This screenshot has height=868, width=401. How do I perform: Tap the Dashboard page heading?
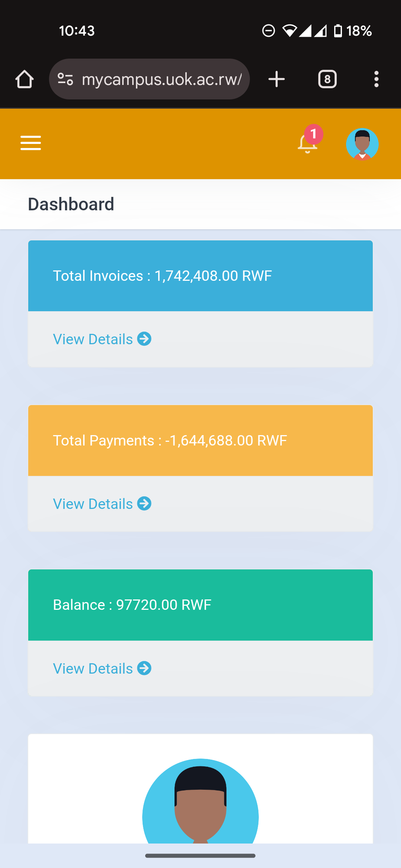pyautogui.click(x=71, y=204)
